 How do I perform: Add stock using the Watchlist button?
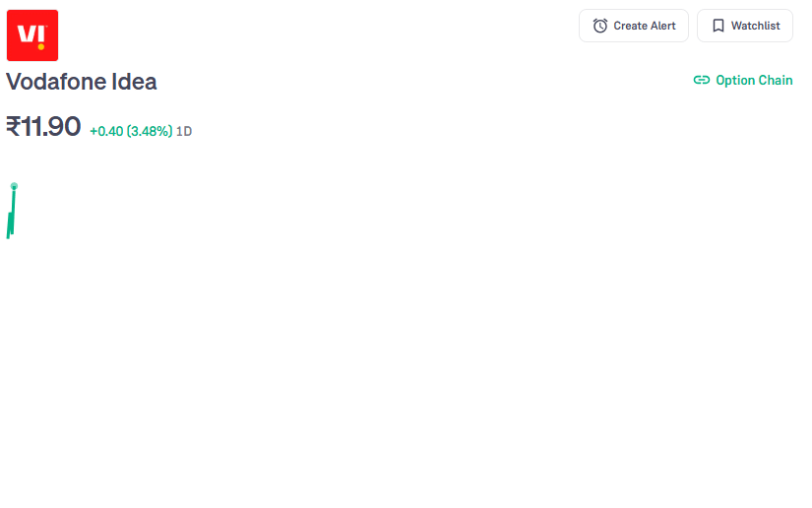(x=745, y=26)
